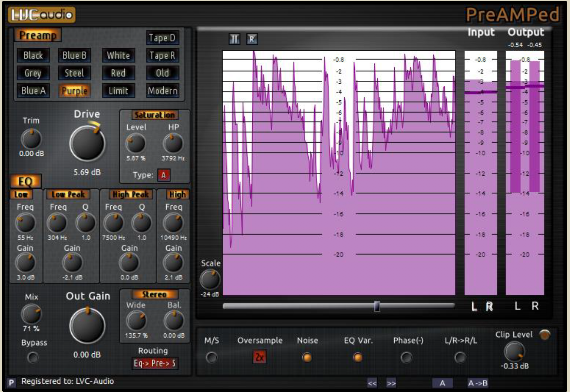
Task: Enable M/S mode
Action: (211, 357)
